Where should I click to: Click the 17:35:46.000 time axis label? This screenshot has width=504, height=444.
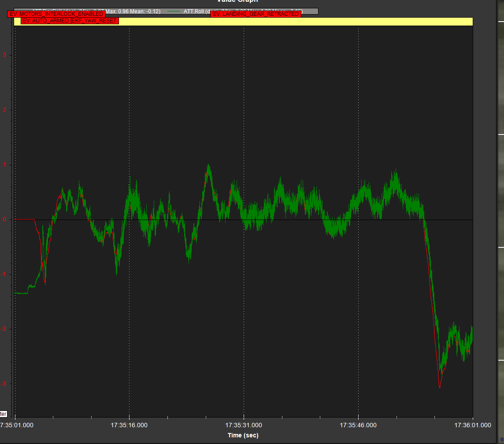click(x=358, y=425)
